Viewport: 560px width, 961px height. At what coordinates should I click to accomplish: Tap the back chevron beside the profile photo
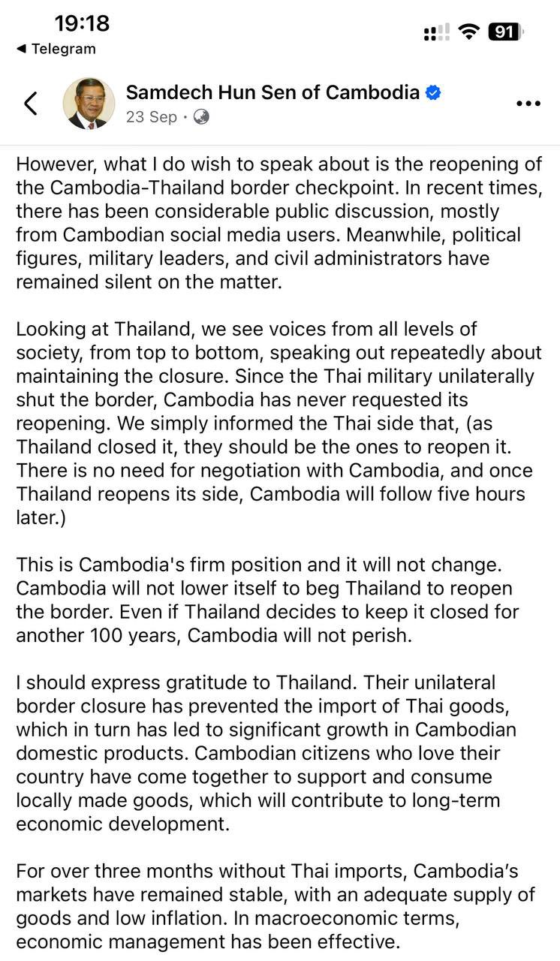click(x=30, y=104)
